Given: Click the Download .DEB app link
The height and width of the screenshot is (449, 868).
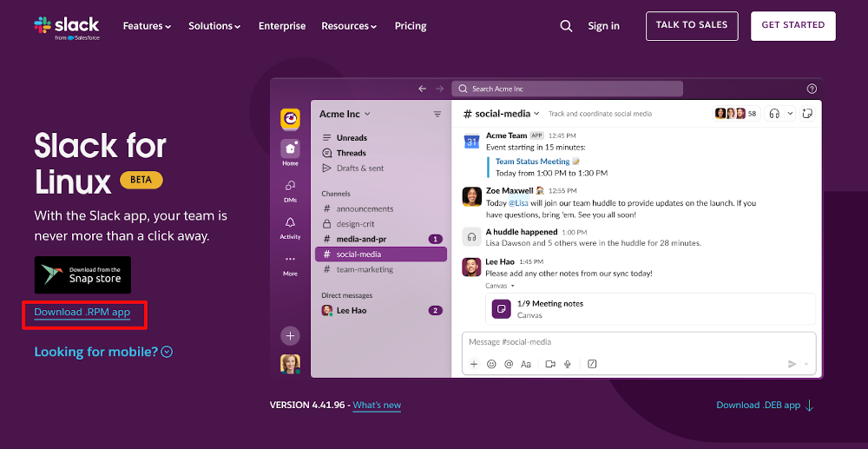Looking at the screenshot, I should point(765,406).
